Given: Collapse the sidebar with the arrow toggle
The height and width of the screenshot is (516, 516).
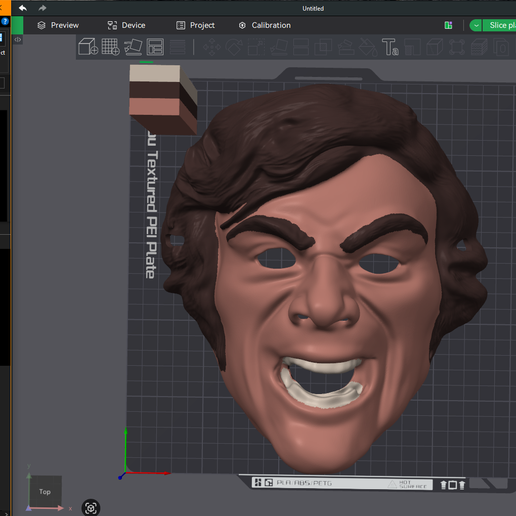Looking at the screenshot, I should (18, 39).
